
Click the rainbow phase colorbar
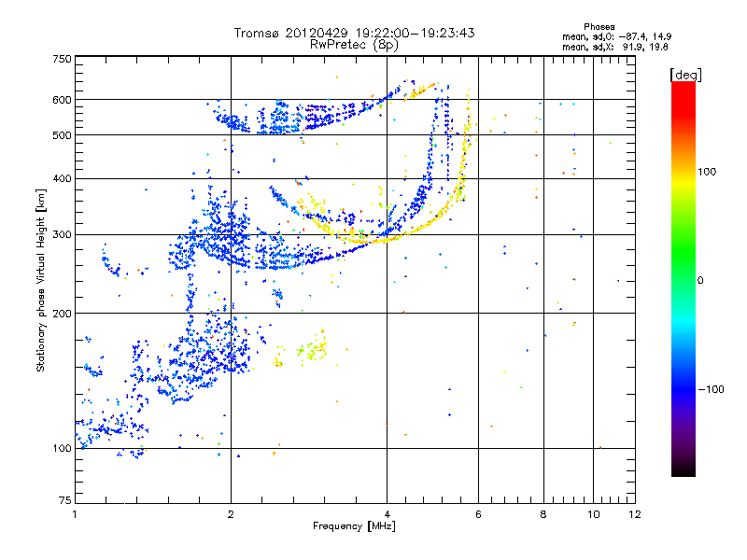click(x=684, y=278)
